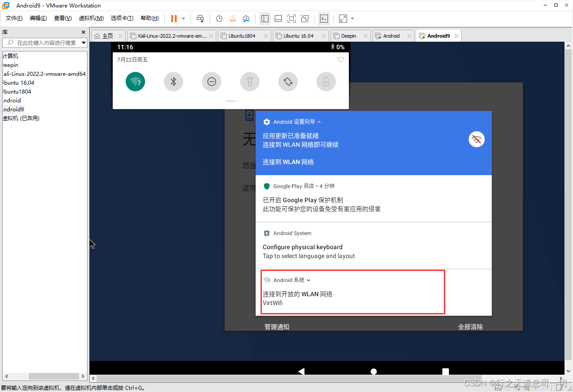Viewport: 573px width, 392px height.
Task: Toggle the flashlight quick settings tile
Action: pyautogui.click(x=250, y=82)
